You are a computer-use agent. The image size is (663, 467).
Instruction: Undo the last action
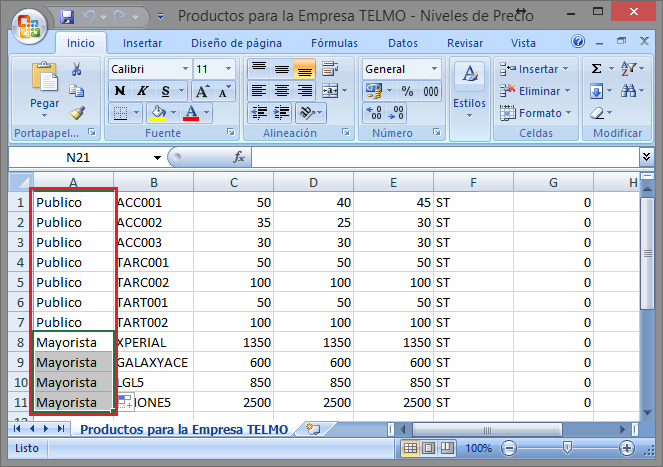[89, 17]
